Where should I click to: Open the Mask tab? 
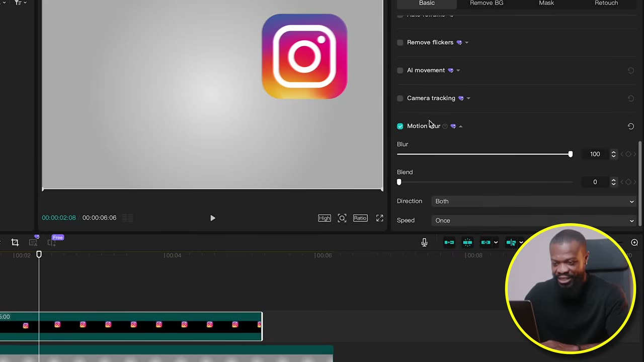tap(546, 4)
